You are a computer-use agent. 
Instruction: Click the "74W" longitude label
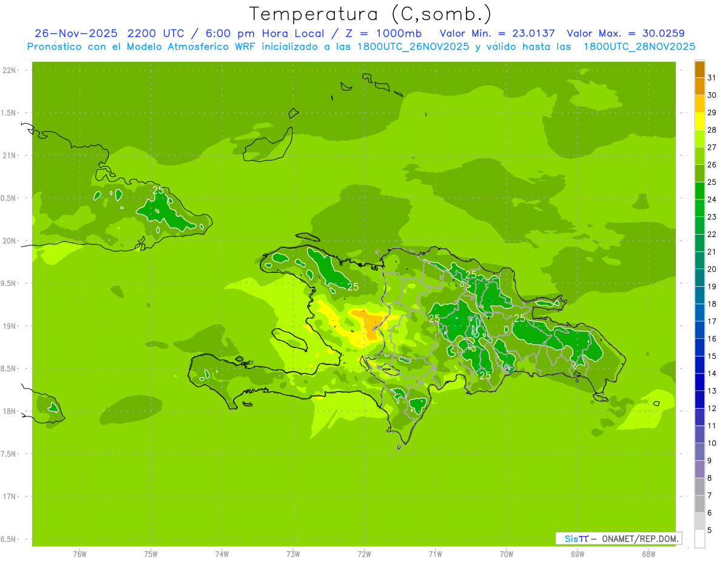[x=222, y=554]
